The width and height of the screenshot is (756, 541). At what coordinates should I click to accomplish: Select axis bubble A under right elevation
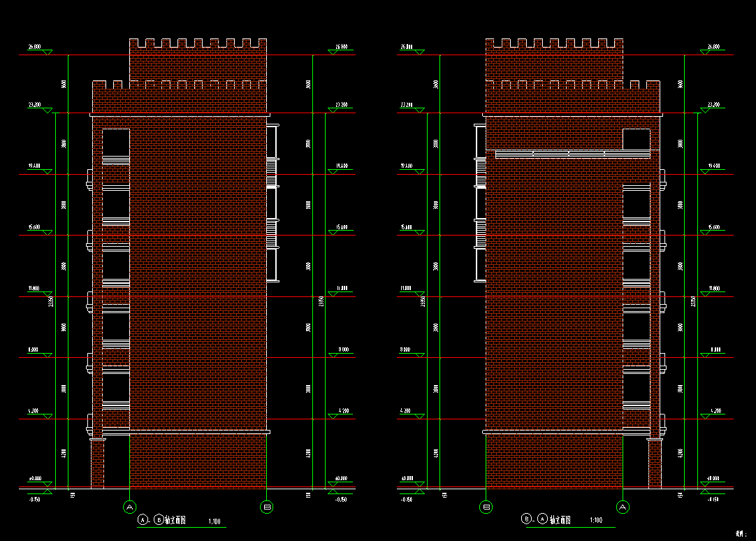pyautogui.click(x=623, y=507)
